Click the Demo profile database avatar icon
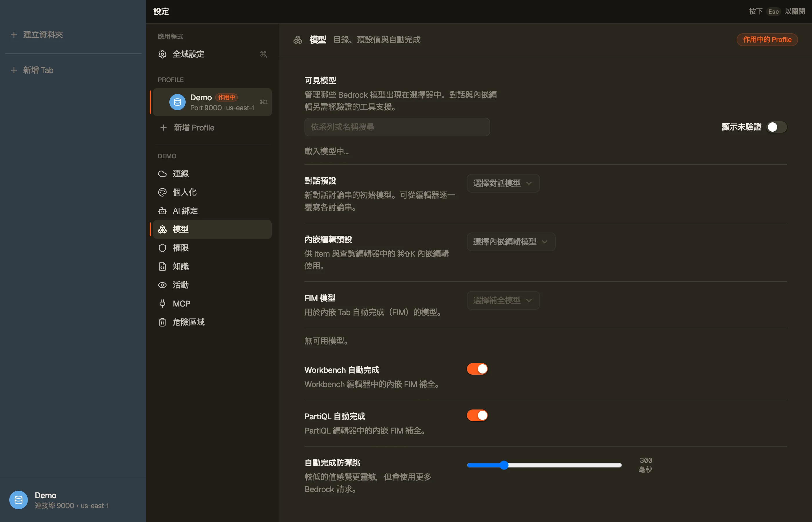 pos(177,102)
